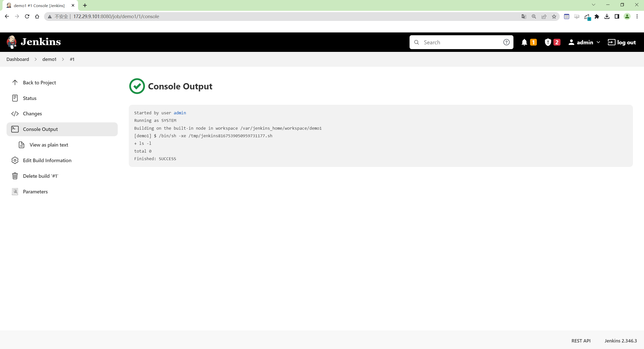Click the admin link in console output
This screenshot has width=644, height=349.
click(180, 113)
